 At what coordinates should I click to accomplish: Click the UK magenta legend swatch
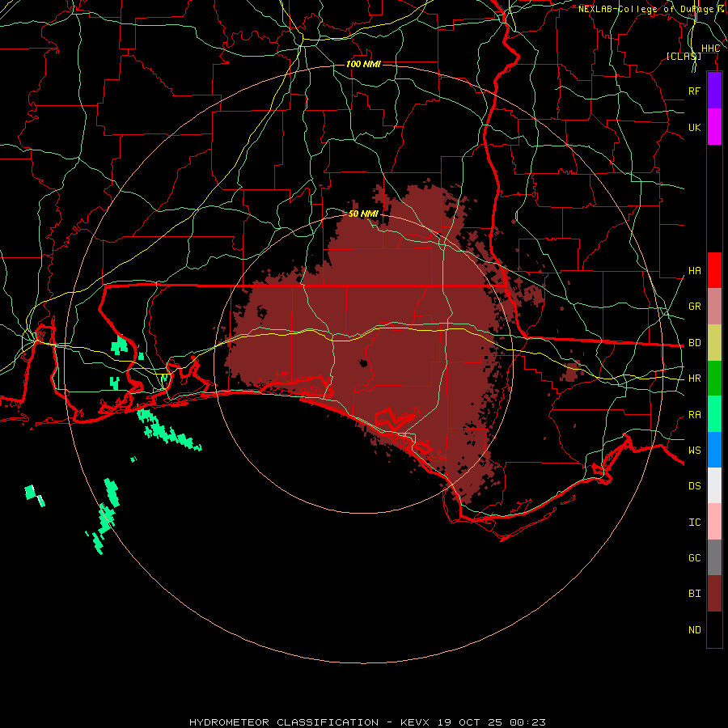pos(714,127)
